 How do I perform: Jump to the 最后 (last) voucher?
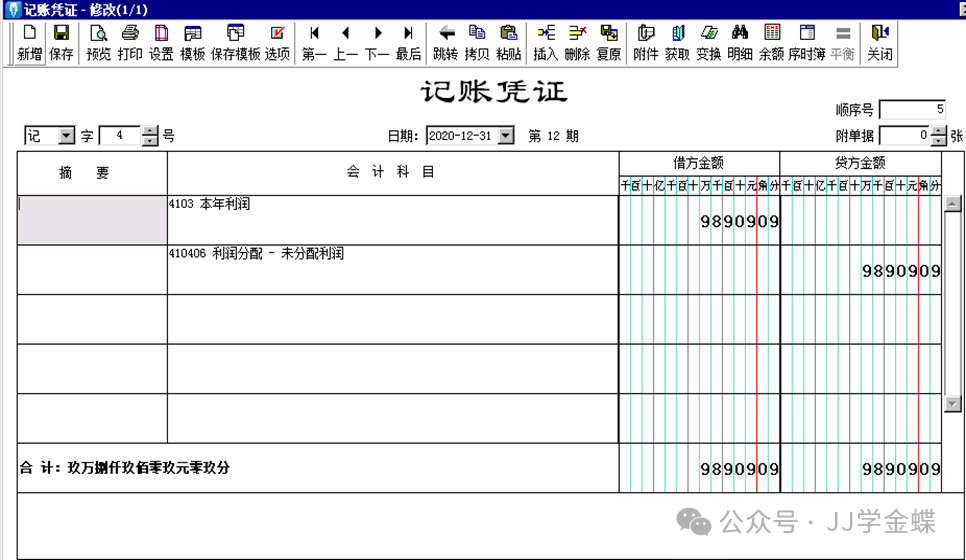coord(408,42)
